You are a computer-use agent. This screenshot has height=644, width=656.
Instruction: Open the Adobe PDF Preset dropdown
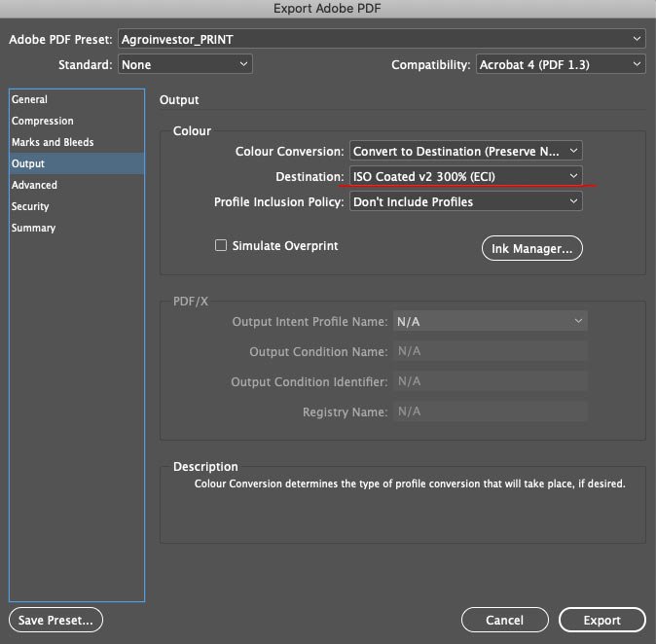click(382, 39)
